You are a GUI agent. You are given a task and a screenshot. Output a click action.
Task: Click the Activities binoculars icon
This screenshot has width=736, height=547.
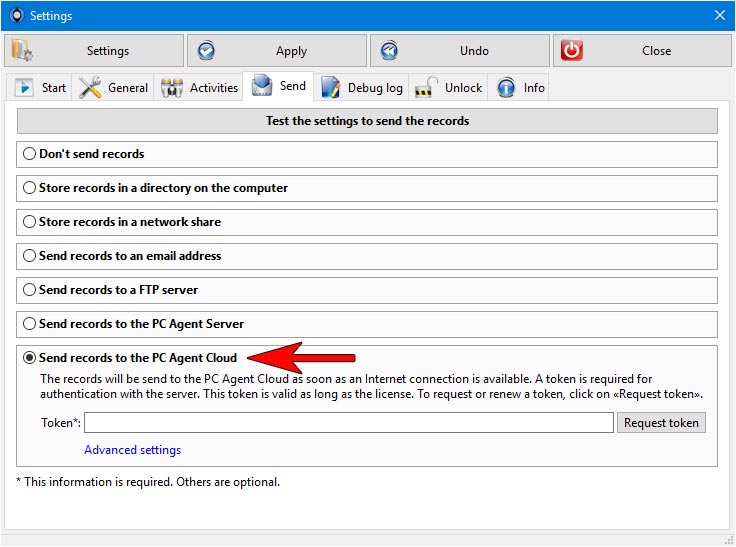pyautogui.click(x=172, y=88)
